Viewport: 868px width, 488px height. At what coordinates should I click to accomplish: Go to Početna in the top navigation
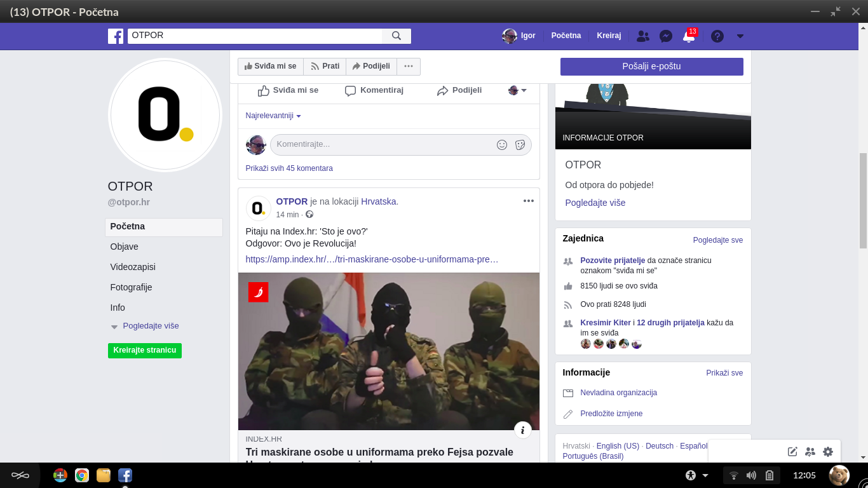566,36
